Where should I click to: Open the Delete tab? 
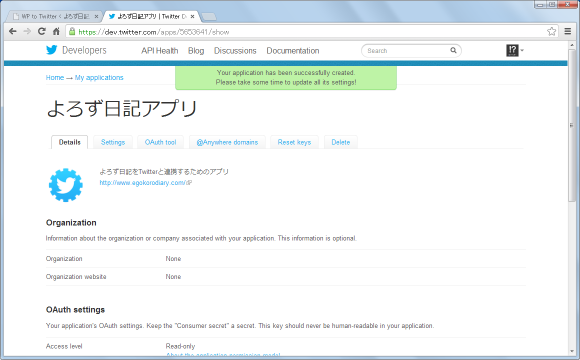(x=341, y=142)
